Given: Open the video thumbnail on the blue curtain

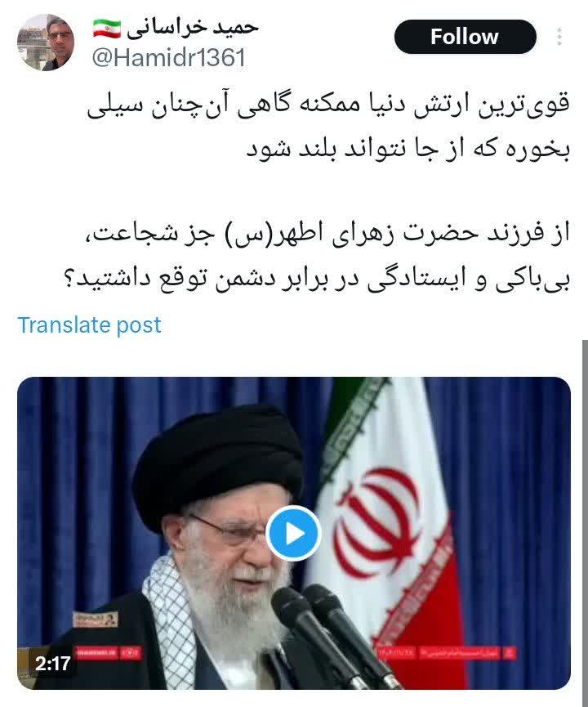Looking at the screenshot, I should pyautogui.click(x=294, y=533).
